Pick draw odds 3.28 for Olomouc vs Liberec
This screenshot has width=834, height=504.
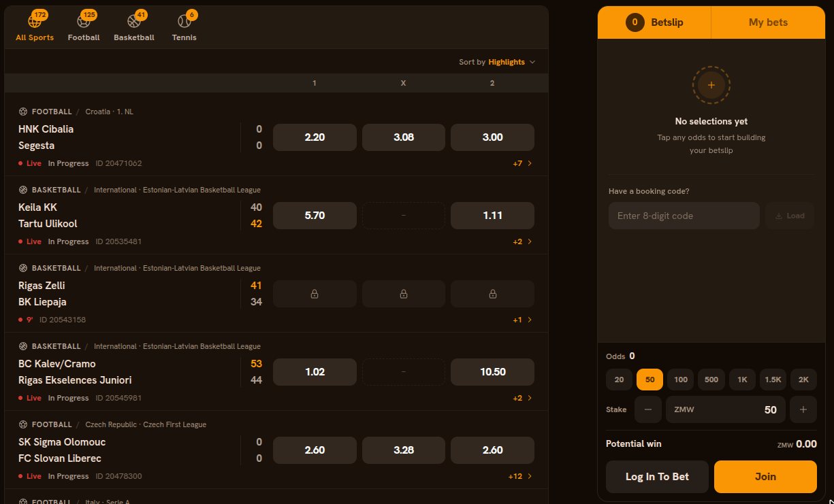click(404, 450)
